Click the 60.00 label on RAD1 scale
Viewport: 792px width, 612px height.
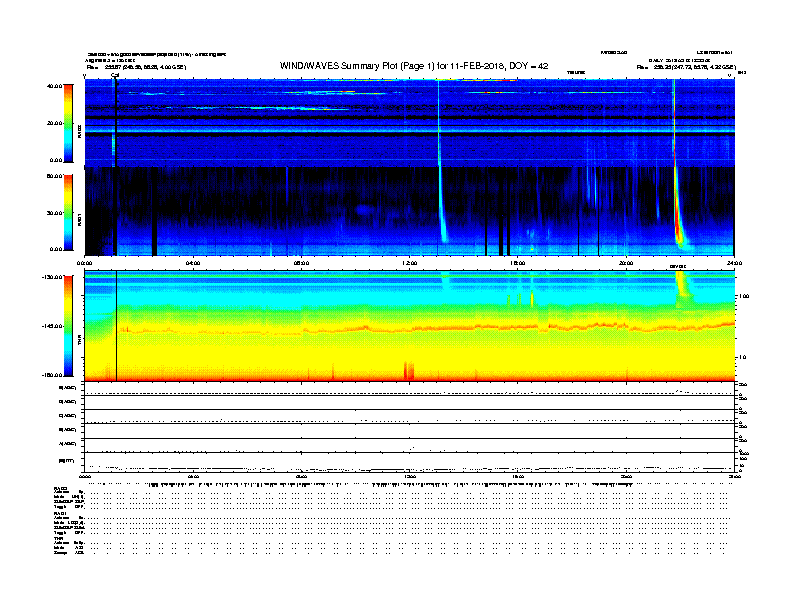click(x=55, y=176)
